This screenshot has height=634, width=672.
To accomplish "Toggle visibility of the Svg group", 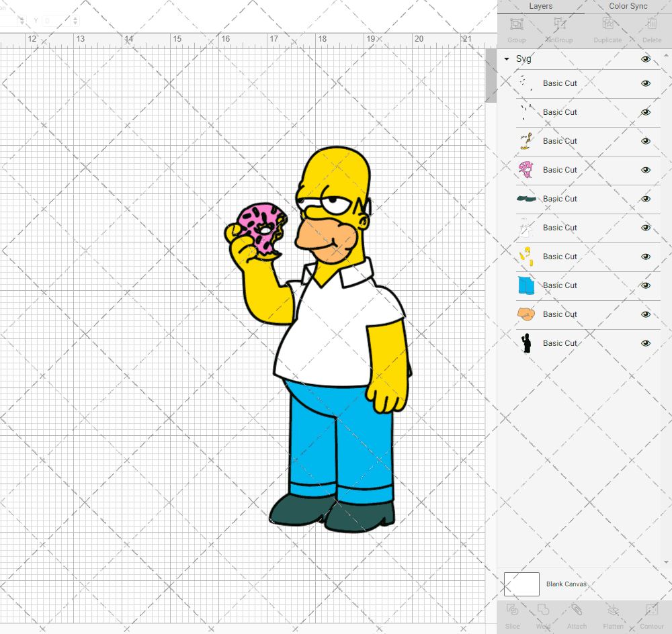I will tap(645, 59).
